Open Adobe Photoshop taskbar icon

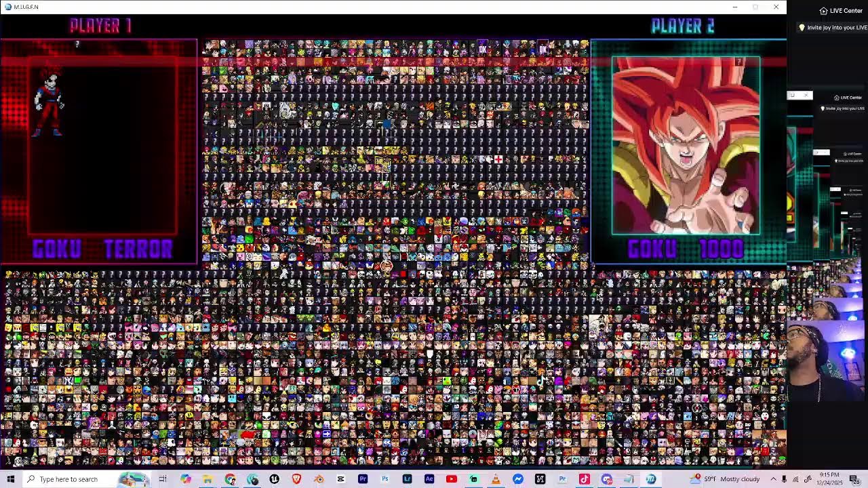(384, 479)
